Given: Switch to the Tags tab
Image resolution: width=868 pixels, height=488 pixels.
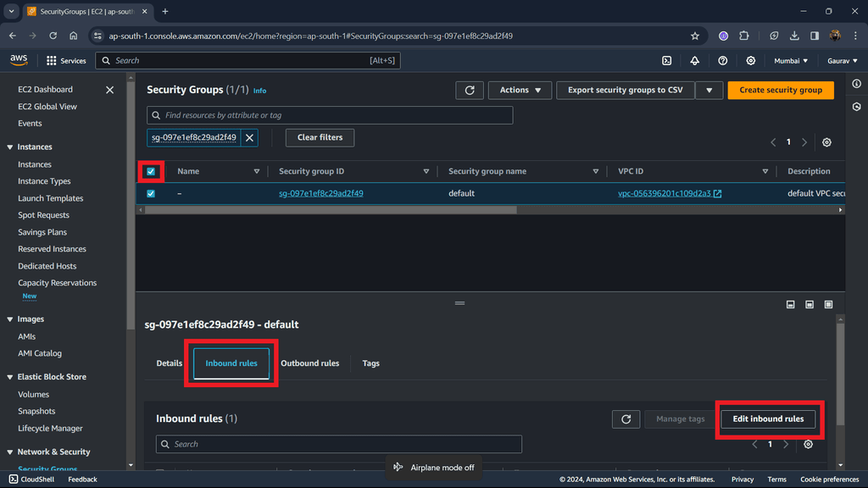Looking at the screenshot, I should coord(371,363).
